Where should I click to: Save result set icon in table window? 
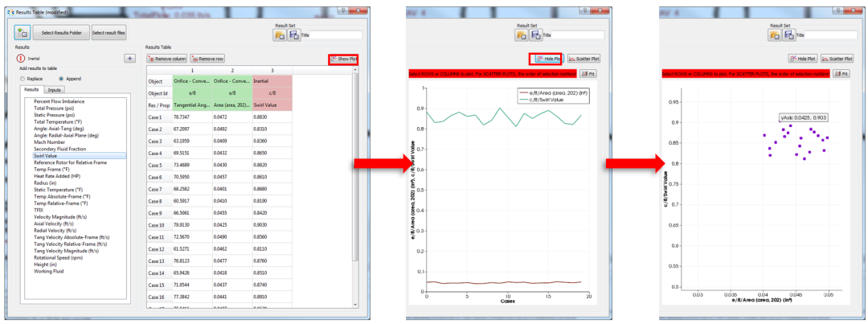click(293, 35)
